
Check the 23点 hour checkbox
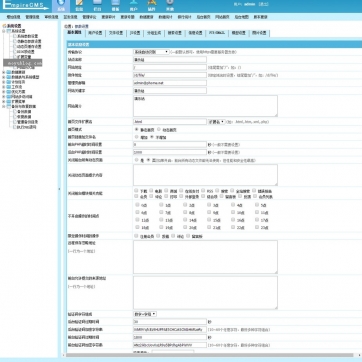(257, 227)
